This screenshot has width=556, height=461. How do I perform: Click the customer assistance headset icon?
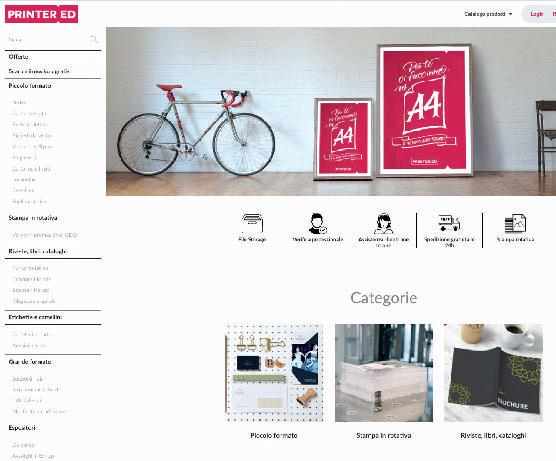point(383,223)
